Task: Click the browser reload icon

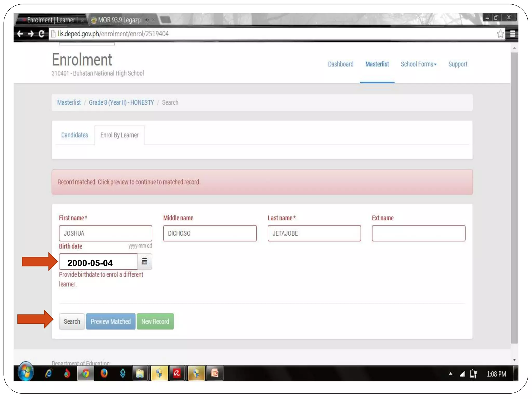Action: (x=41, y=34)
